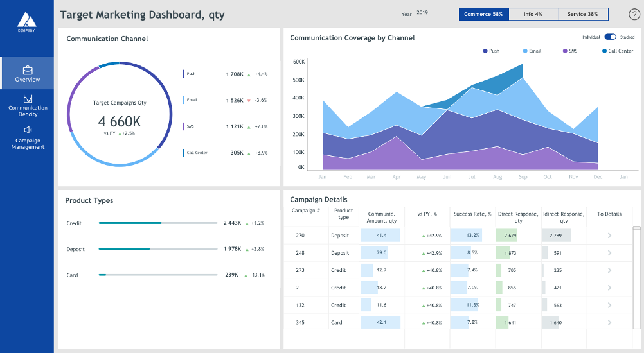Toggle Push legend item in coverage chart
Viewport: 644px width, 353px height.
491,51
